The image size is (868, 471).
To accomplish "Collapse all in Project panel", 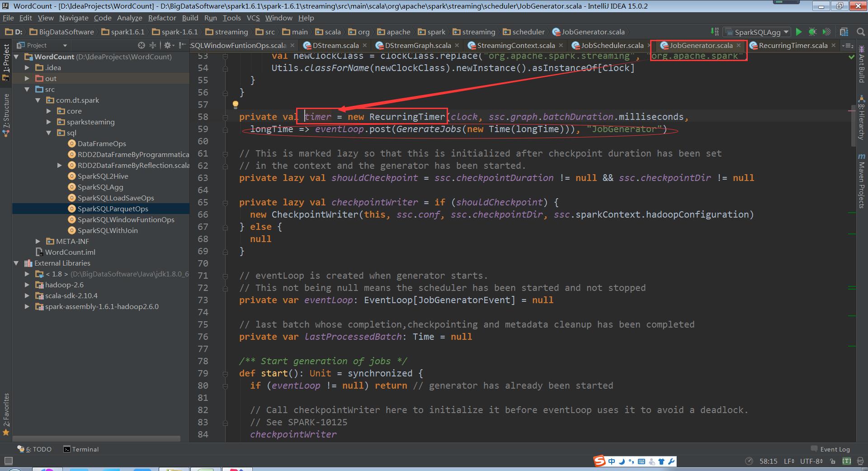I will click(x=153, y=45).
